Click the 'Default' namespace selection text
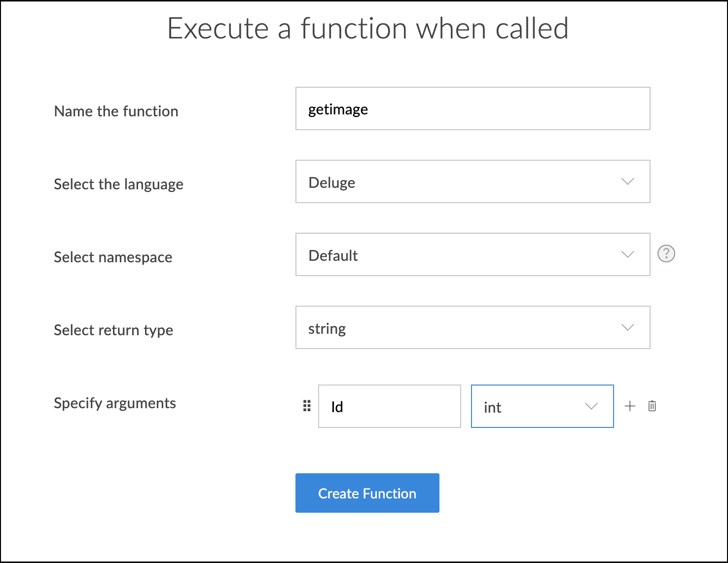Screen dimensions: 728x563 tap(333, 255)
